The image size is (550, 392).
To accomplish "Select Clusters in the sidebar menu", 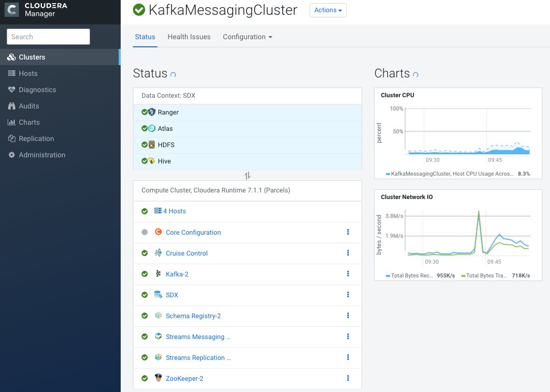I will [60, 57].
